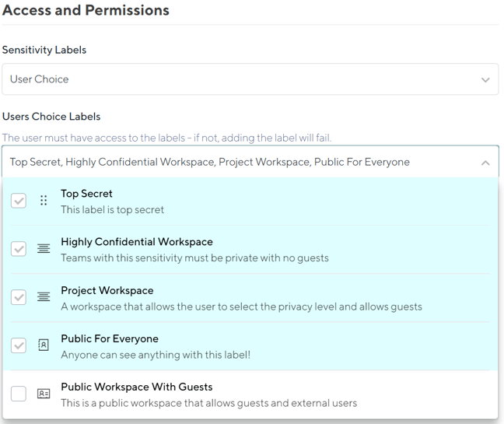Image resolution: width=504 pixels, height=424 pixels.
Task: Expand the Sensitivity Labels chevron
Action: pyautogui.click(x=485, y=80)
